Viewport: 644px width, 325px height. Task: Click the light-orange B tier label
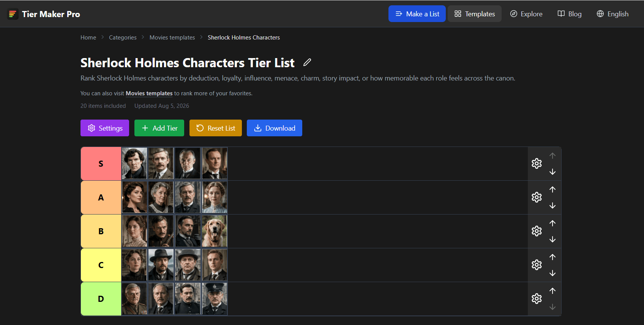[x=101, y=231]
